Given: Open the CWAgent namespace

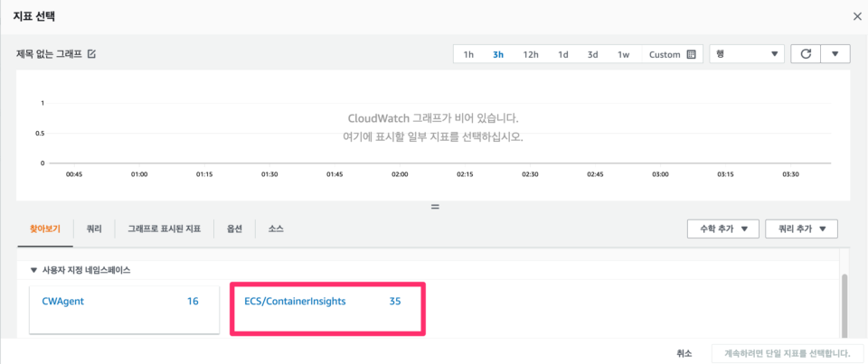Looking at the screenshot, I should 124,309.
